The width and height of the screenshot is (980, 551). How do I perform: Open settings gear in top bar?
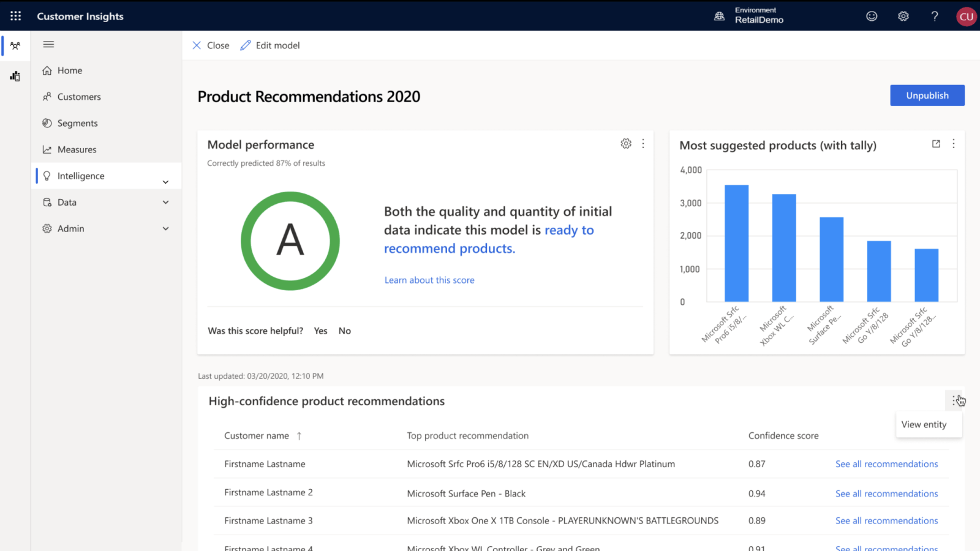903,16
